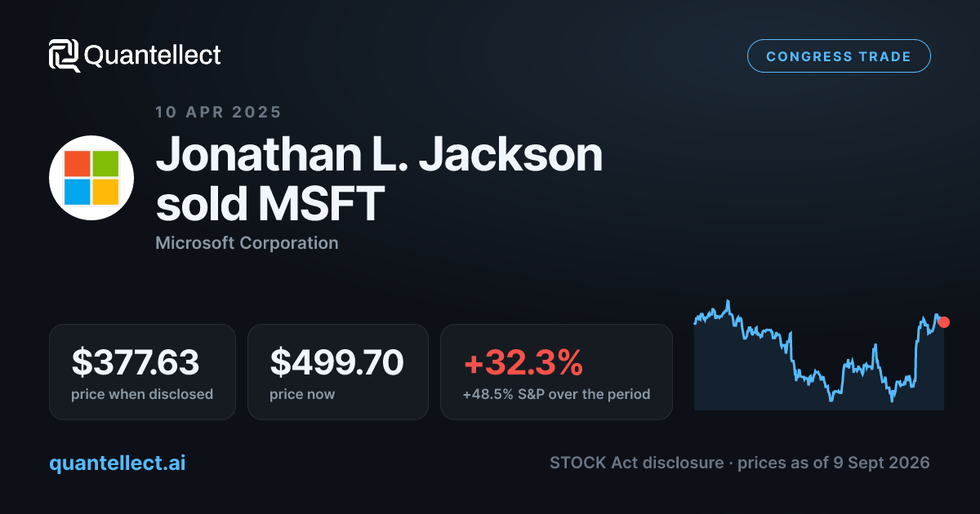Click the prices as of 9 Sept 2026 text
Screen dimensions: 980x514
click(x=834, y=463)
